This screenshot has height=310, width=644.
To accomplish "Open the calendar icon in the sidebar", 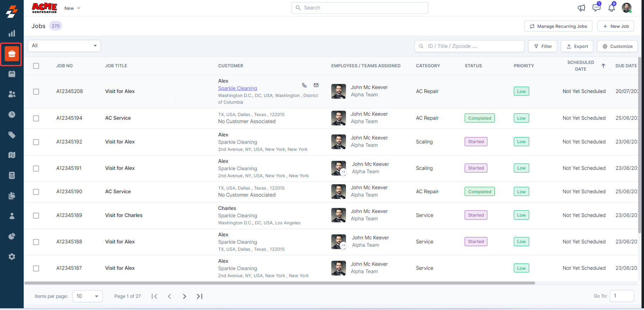I will tap(12, 74).
